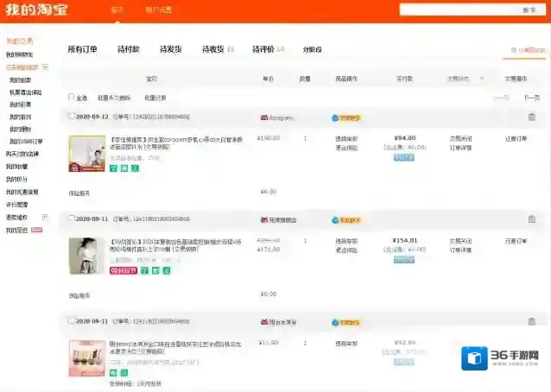Click 违规举报 in the ¥94.00 order row
The height and width of the screenshot is (392, 551).
pos(346,139)
